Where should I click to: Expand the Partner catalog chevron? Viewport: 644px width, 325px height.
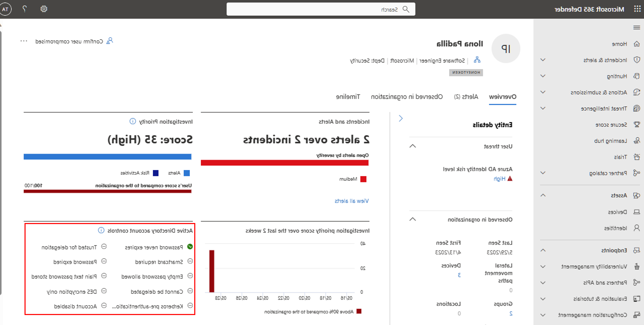point(543,173)
